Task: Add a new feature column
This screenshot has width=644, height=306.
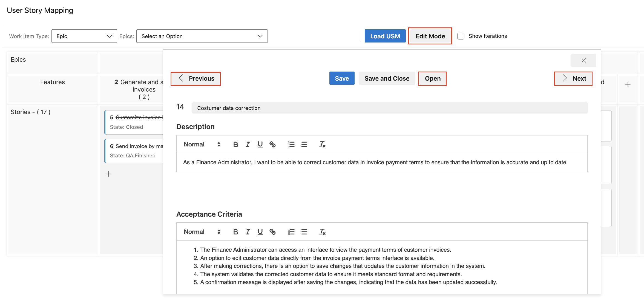Action: click(x=628, y=84)
